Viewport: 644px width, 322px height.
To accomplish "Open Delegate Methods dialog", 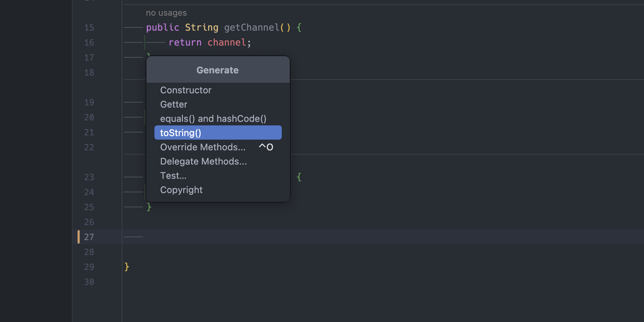I will (x=204, y=161).
